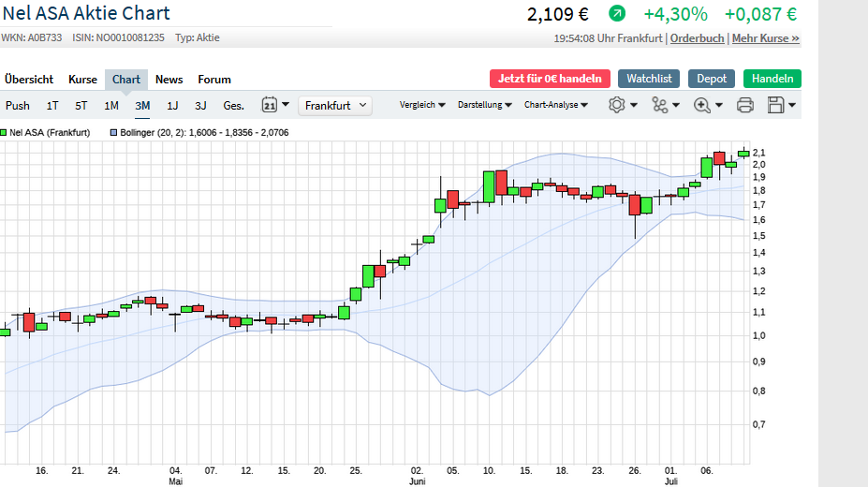Expand the Darstellung dropdown
This screenshot has width=868, height=487.
(x=484, y=105)
